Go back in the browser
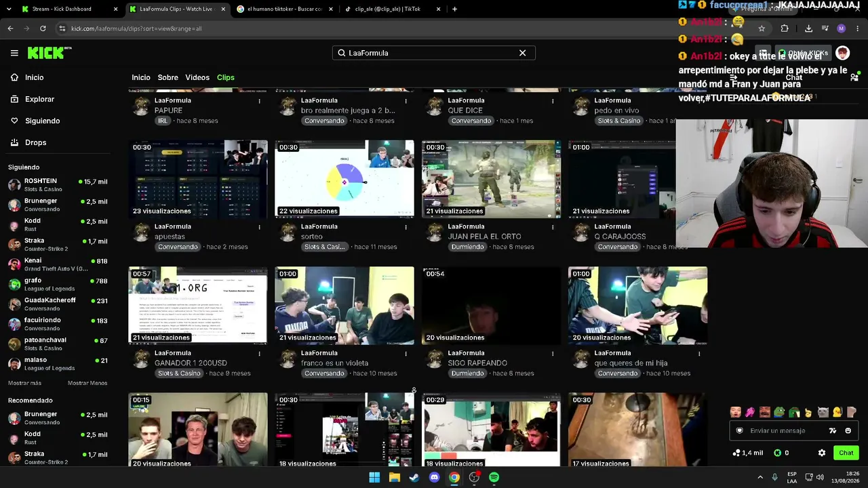The image size is (868, 488). (x=10, y=28)
